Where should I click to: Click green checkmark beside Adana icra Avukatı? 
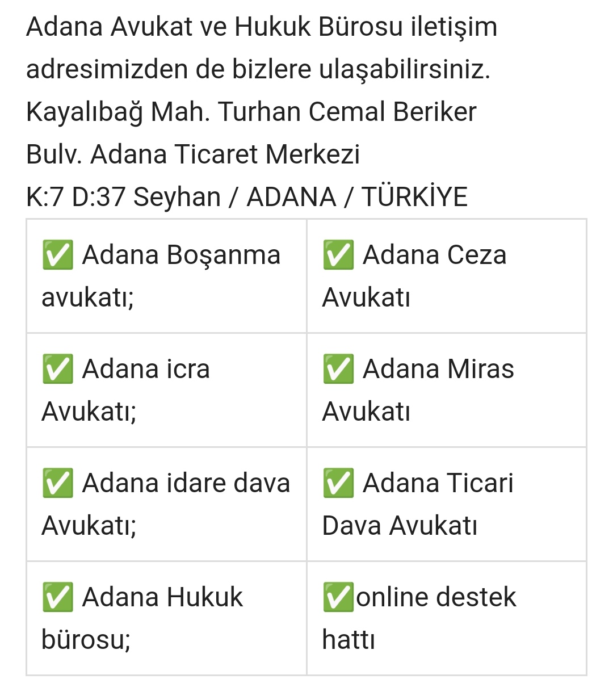pyautogui.click(x=57, y=369)
